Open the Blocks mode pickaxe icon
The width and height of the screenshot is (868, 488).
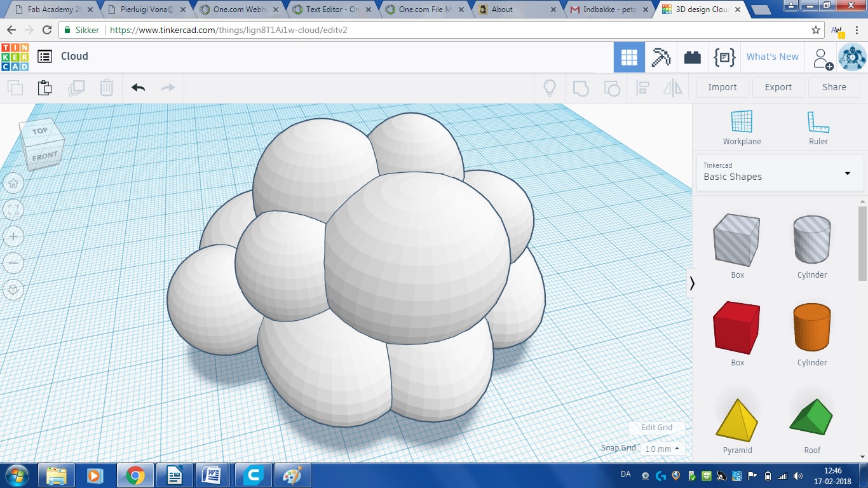point(661,57)
